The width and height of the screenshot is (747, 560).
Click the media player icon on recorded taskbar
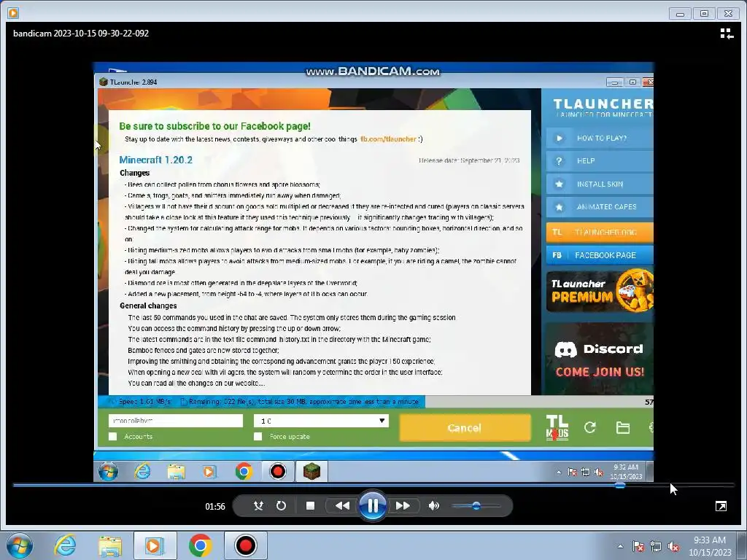(209, 472)
